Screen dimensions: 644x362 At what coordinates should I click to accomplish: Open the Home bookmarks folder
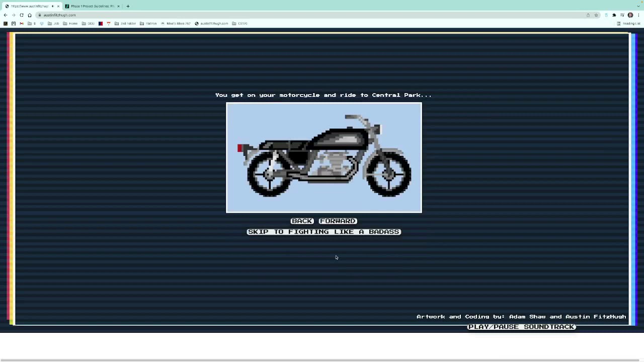[70, 24]
